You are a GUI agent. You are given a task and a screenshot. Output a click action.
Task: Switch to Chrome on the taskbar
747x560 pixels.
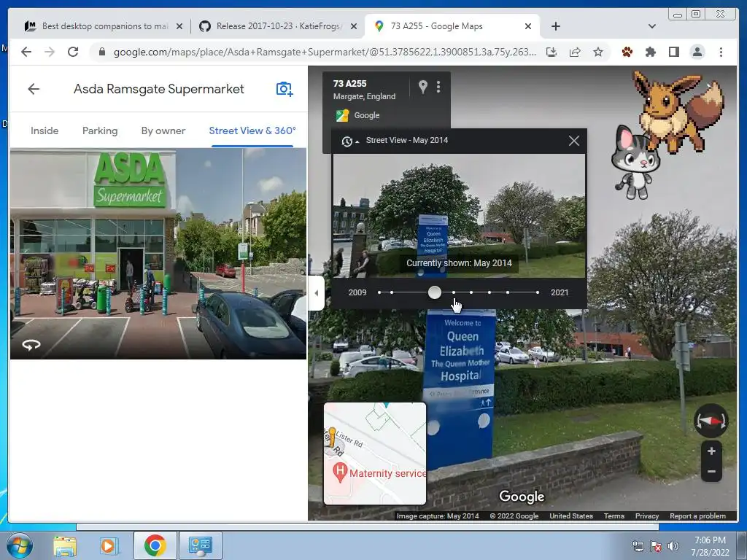pos(155,545)
